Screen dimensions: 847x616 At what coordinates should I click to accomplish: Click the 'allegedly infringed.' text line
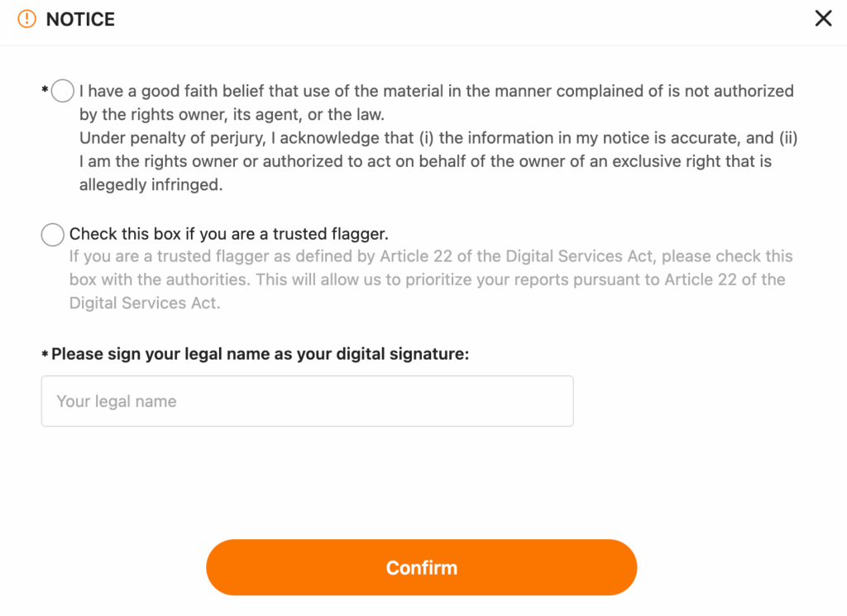(x=151, y=184)
